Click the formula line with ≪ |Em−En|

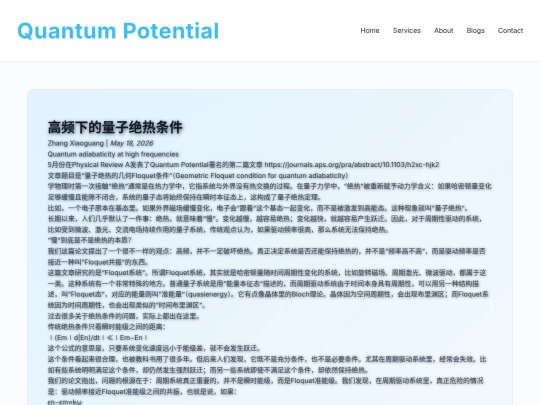[98, 338]
